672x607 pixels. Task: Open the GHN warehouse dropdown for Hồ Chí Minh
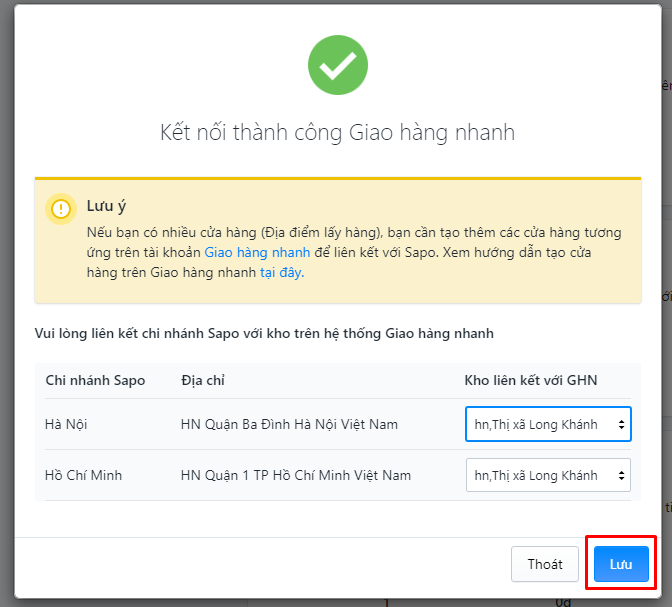[548, 475]
